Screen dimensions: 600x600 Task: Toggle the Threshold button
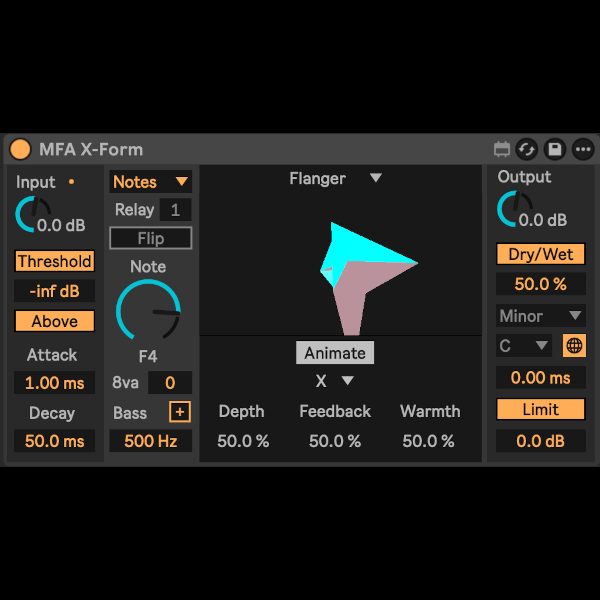(x=54, y=262)
